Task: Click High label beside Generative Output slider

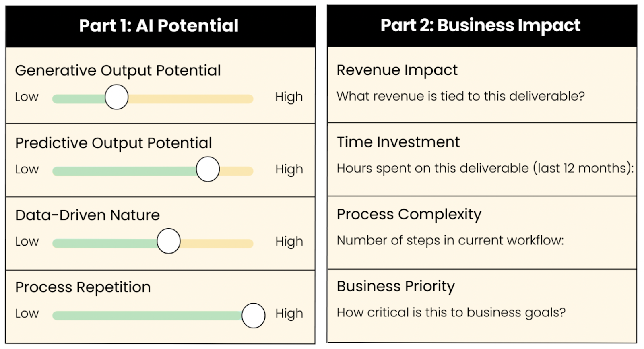Action: point(289,97)
